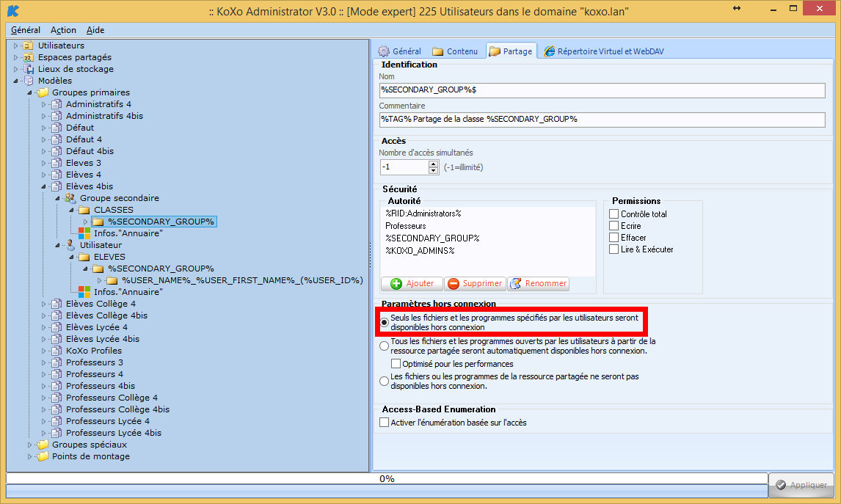Image resolution: width=841 pixels, height=504 pixels.
Task: Open Répertoire Virtuel et WebDAV tab
Action: click(x=604, y=51)
